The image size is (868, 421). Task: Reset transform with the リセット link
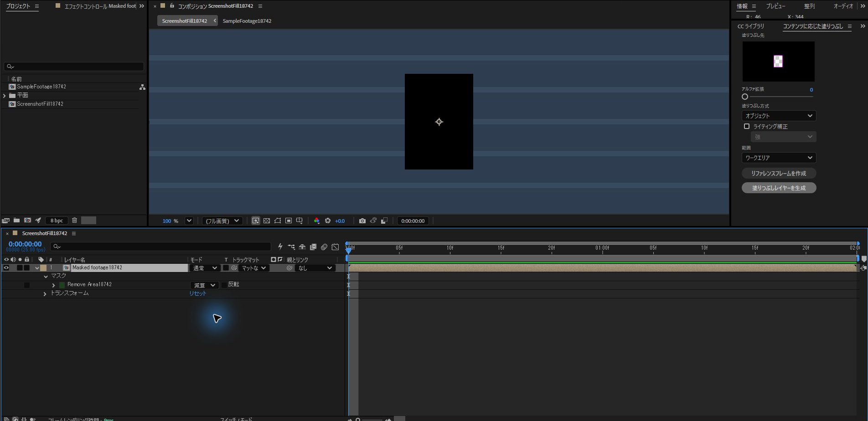[198, 293]
